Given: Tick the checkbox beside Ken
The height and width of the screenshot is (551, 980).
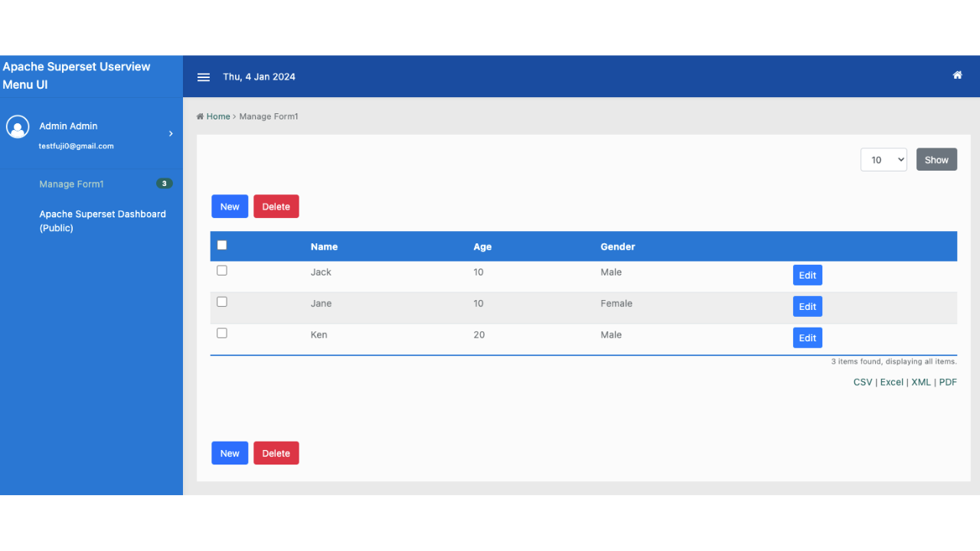Looking at the screenshot, I should [x=222, y=333].
